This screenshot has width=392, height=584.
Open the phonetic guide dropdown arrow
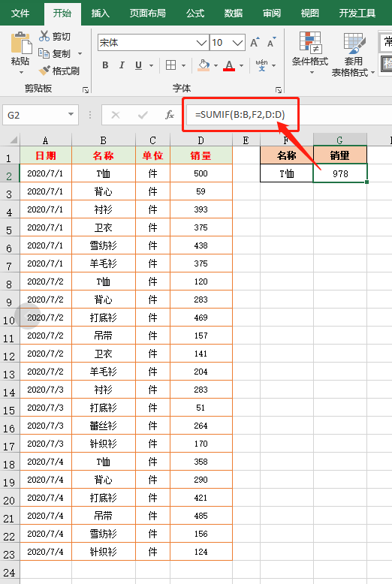(274, 66)
